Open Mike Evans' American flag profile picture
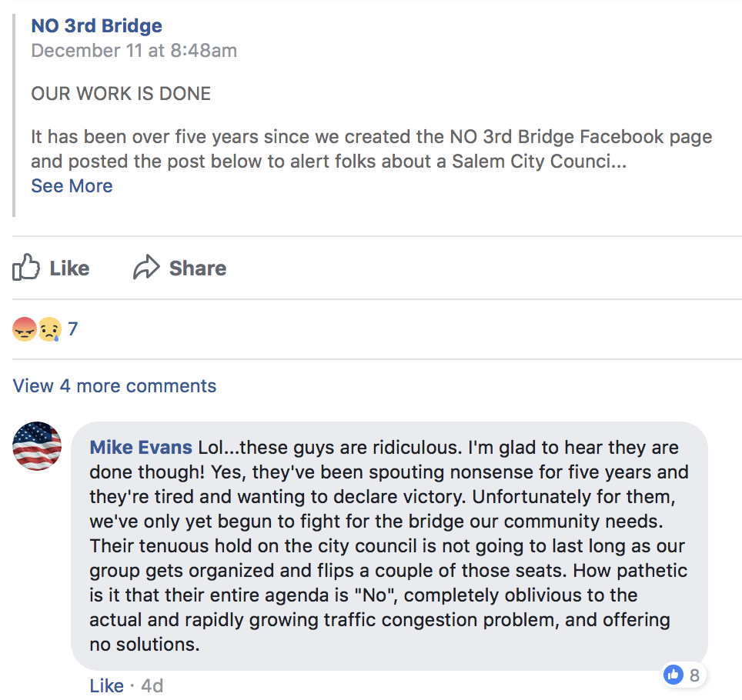 37,445
